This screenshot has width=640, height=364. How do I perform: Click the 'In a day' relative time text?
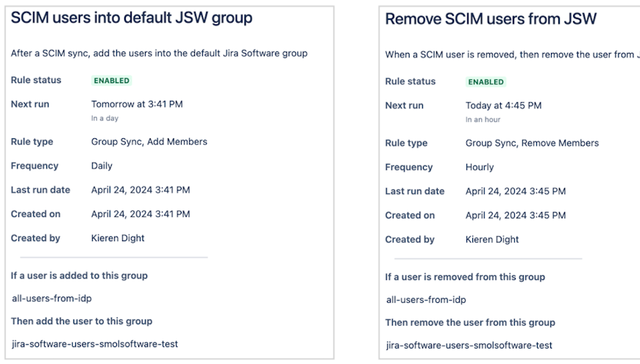click(104, 118)
